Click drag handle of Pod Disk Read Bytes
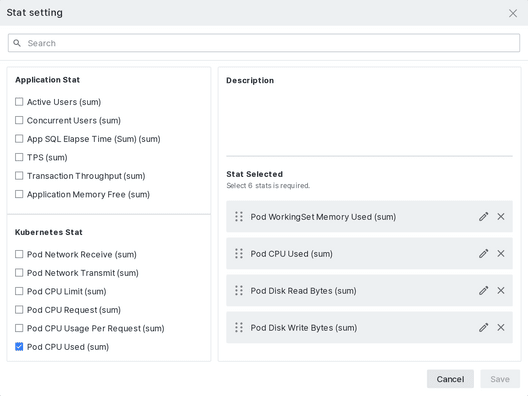This screenshot has width=528, height=396. point(239,291)
